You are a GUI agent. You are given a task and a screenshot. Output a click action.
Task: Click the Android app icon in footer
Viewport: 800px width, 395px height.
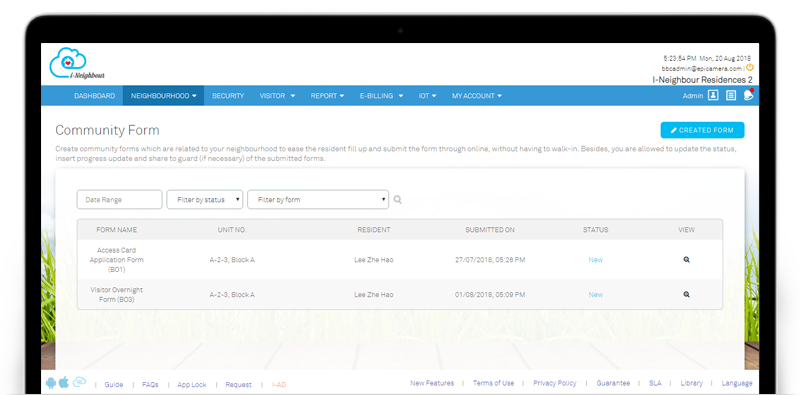50,383
